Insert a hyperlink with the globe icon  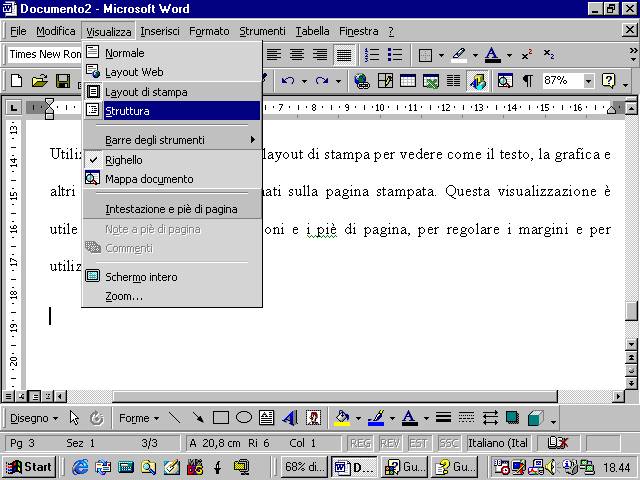click(362, 81)
